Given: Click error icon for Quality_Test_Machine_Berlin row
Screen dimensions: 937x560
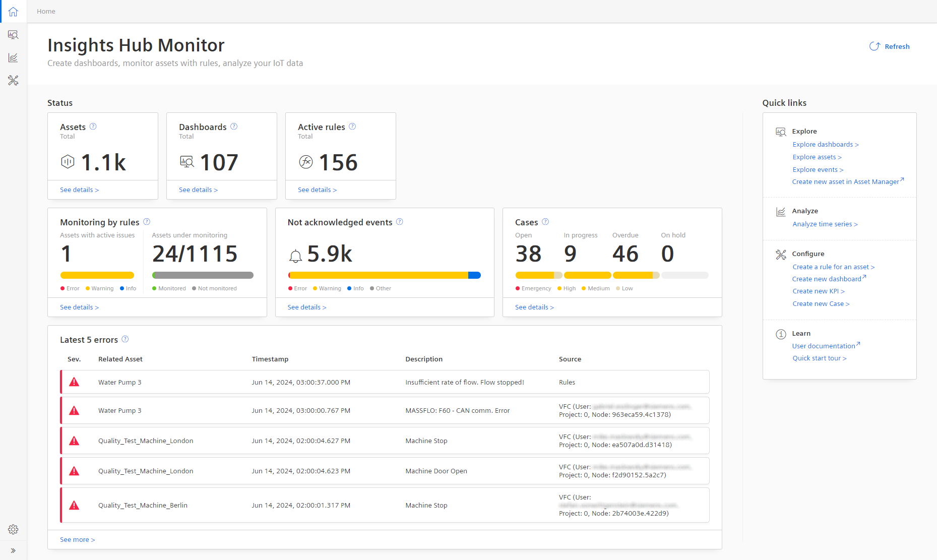Looking at the screenshot, I should click(x=74, y=506).
